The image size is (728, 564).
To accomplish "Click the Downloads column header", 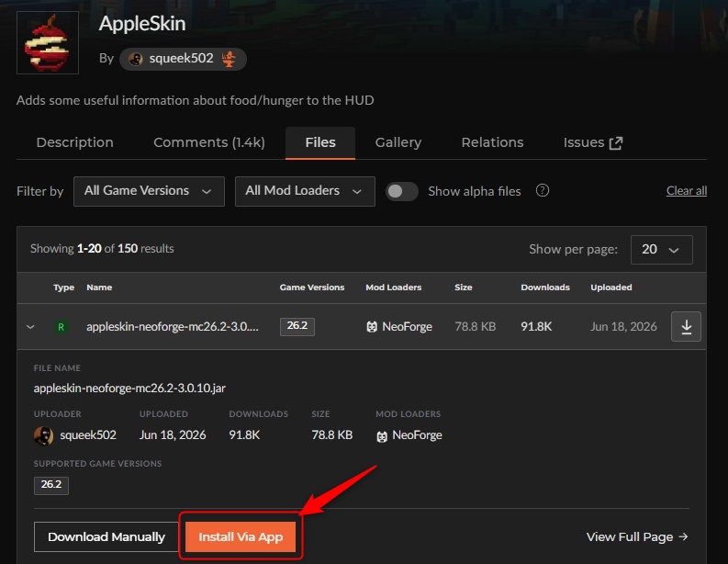I will tap(545, 288).
